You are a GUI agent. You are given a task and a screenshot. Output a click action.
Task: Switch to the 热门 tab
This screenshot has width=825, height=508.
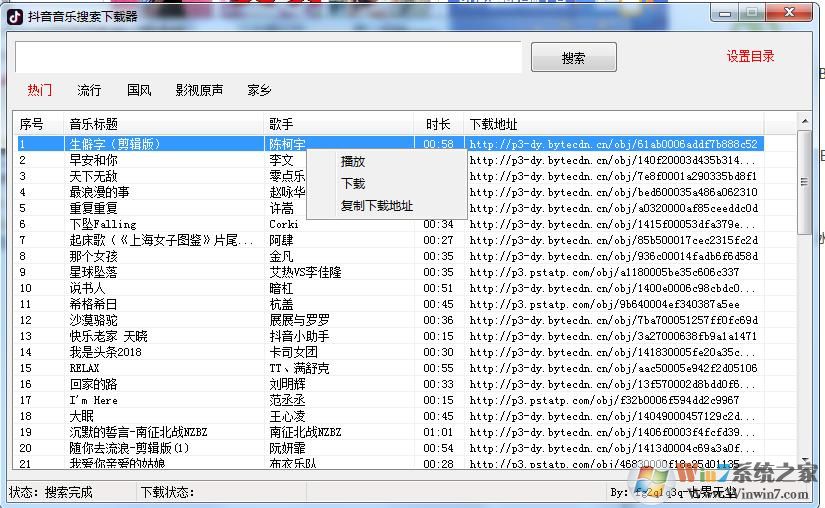tap(40, 91)
